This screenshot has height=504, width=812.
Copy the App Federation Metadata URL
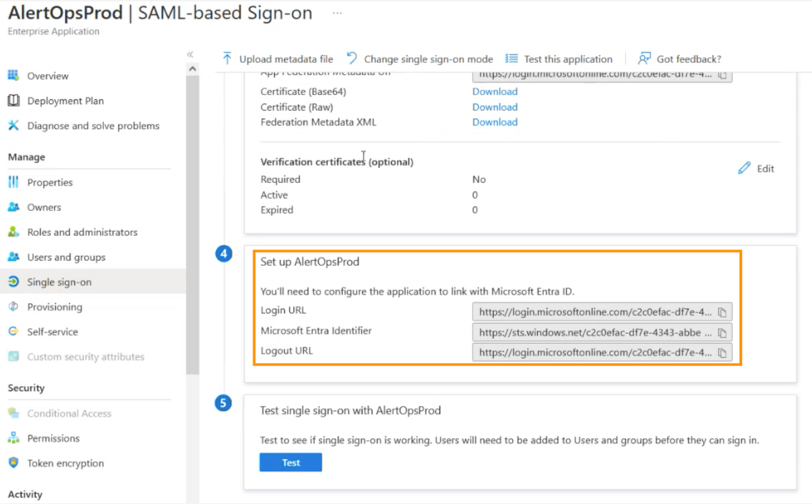pyautogui.click(x=723, y=74)
